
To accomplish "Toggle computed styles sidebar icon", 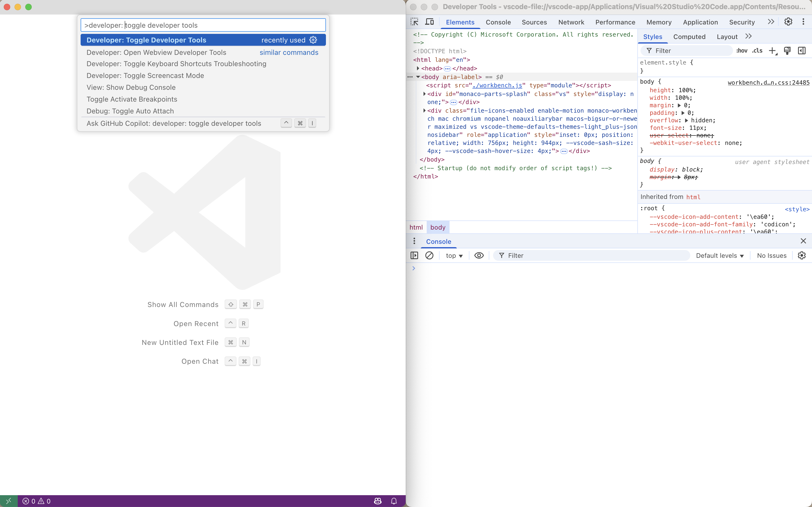I will tap(802, 51).
